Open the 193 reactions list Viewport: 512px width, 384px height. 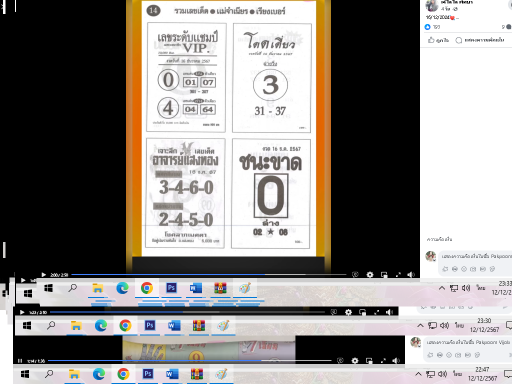click(432, 27)
